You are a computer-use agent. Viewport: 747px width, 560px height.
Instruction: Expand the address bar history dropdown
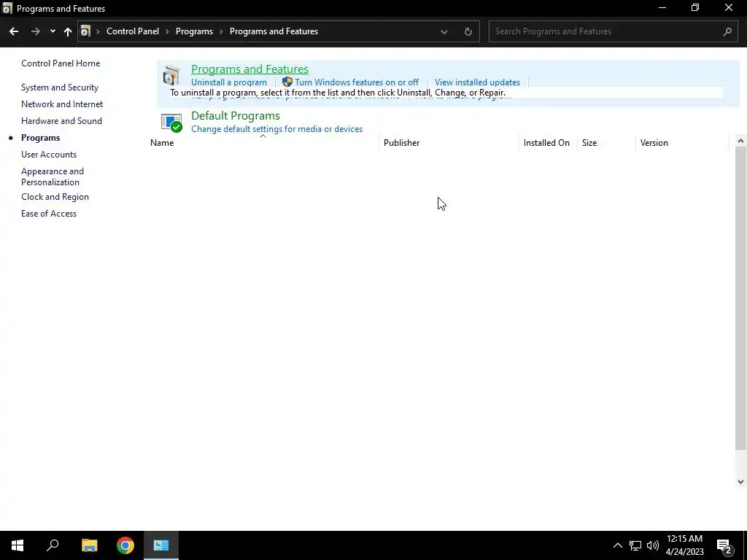444,32
